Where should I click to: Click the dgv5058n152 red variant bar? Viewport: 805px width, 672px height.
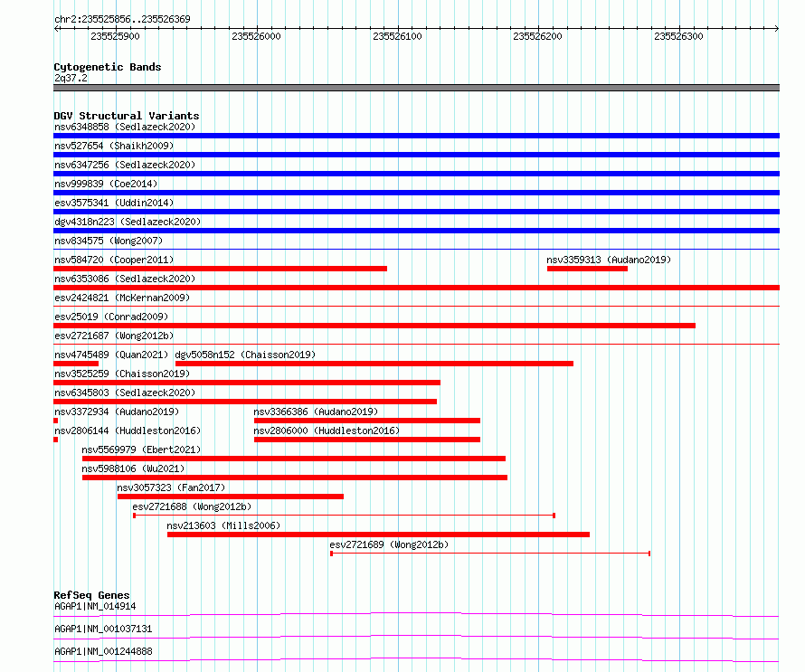pos(374,364)
